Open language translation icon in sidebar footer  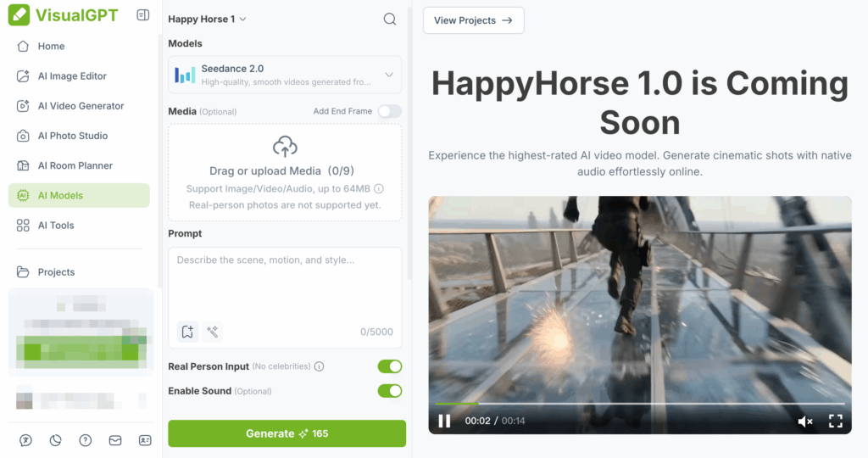click(25, 440)
